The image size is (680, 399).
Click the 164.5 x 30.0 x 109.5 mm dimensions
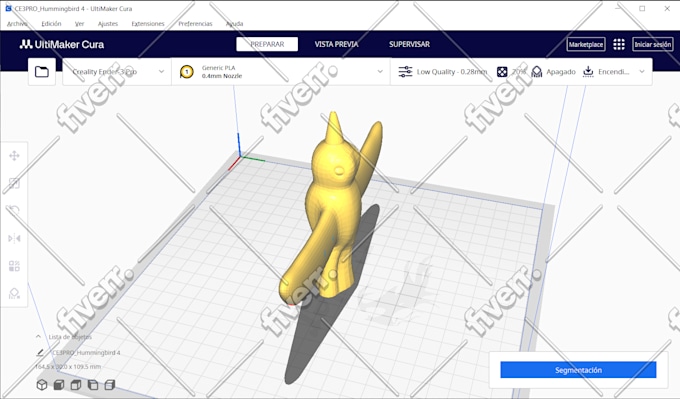point(68,366)
